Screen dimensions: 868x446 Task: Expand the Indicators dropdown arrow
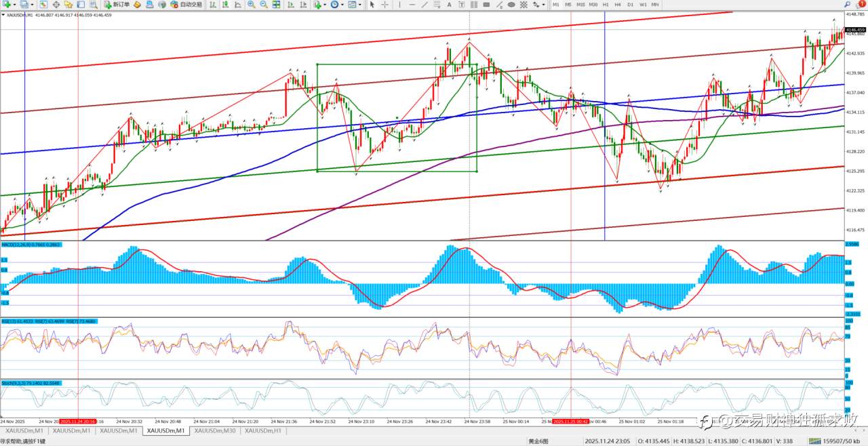(325, 4)
